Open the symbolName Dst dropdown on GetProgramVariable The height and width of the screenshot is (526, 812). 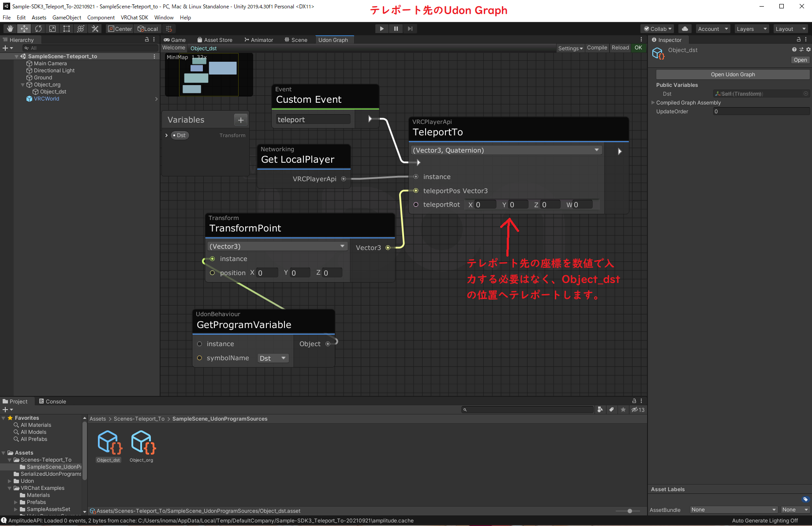tap(273, 358)
